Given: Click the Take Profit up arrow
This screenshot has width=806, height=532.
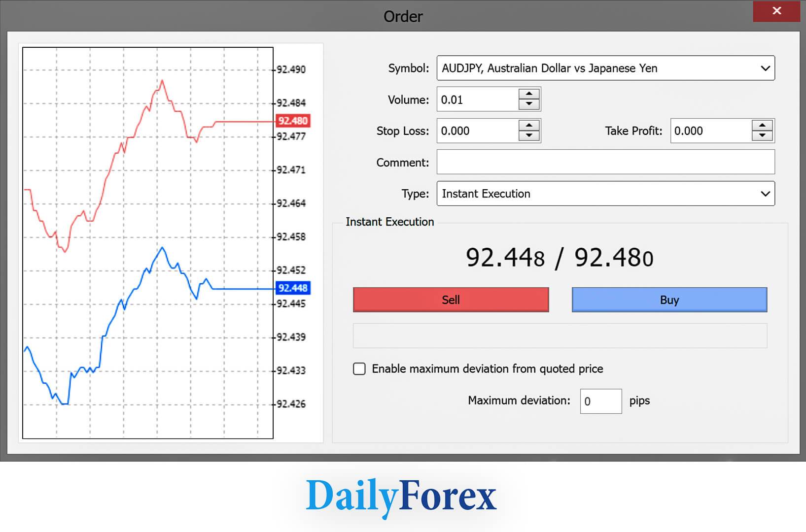Looking at the screenshot, I should (762, 125).
